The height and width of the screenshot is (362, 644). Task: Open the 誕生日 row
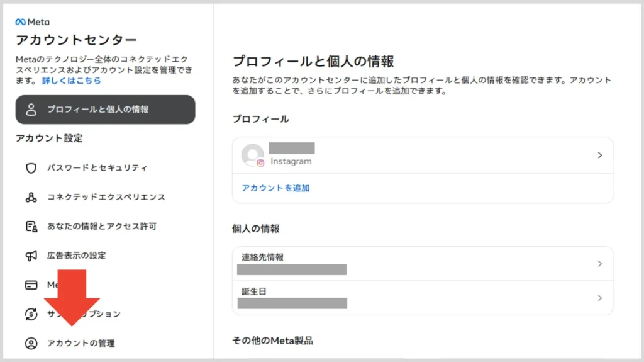coord(423,298)
